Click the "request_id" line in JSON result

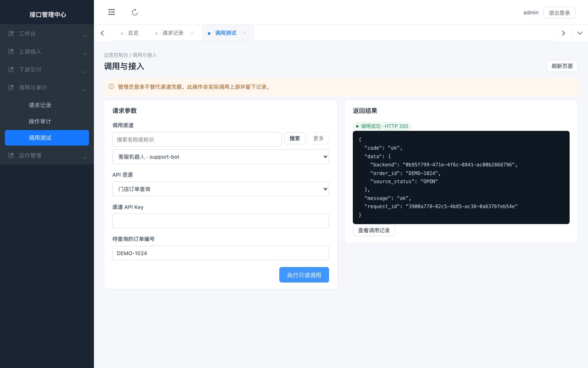(x=441, y=206)
